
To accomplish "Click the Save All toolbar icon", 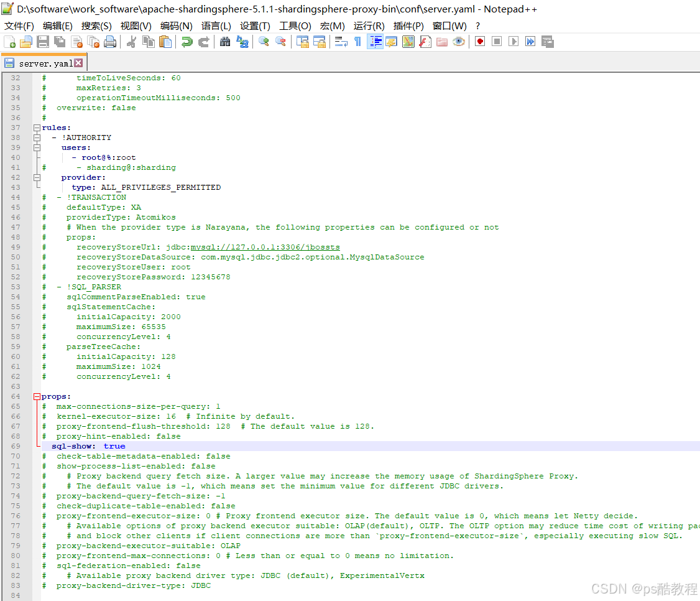I will tap(60, 42).
